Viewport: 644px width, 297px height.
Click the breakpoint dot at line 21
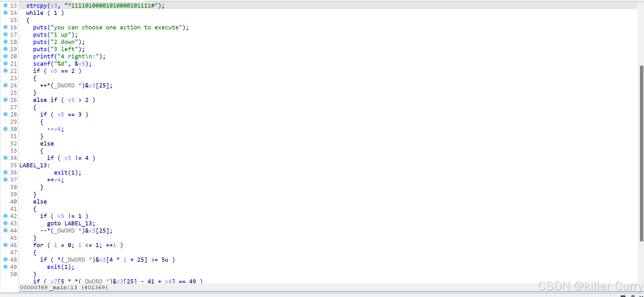coord(6,63)
